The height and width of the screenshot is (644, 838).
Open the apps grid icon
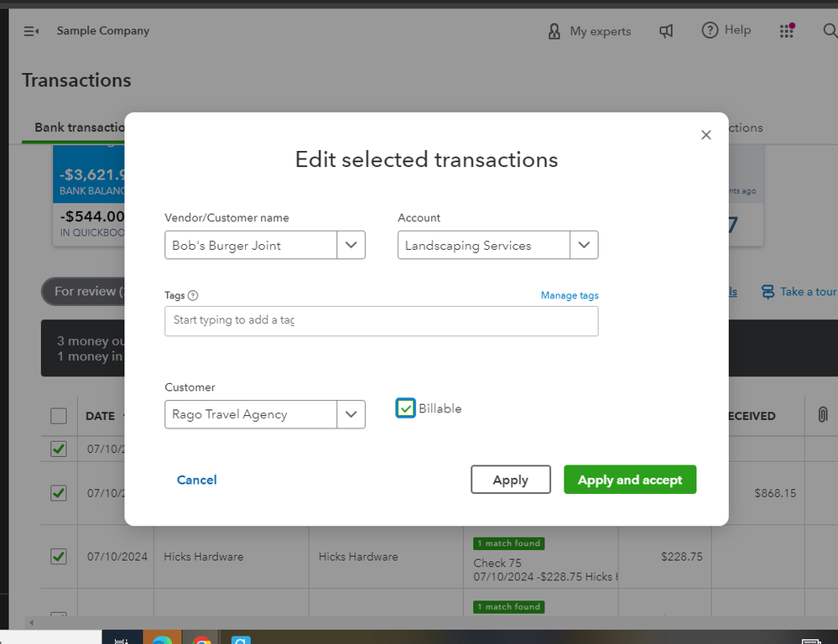point(786,31)
